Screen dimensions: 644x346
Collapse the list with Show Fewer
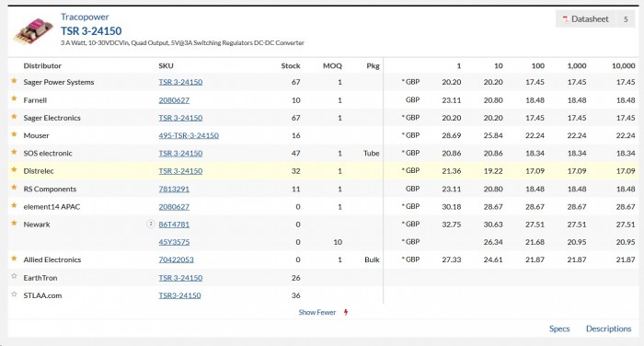(x=317, y=312)
